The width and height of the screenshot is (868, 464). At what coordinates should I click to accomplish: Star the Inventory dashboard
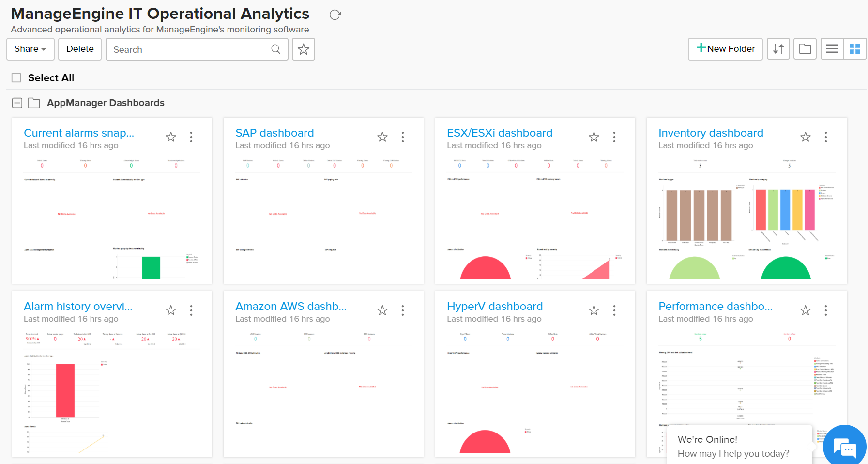(x=806, y=137)
